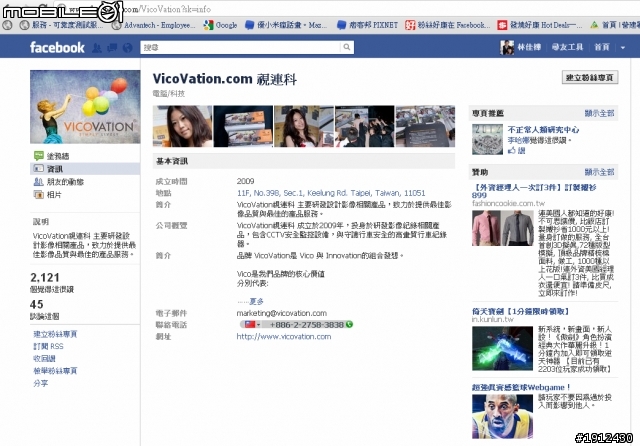The height and width of the screenshot is (446, 640).
Task: Open 不正常人類研究中心 thumbnail
Action: [487, 140]
